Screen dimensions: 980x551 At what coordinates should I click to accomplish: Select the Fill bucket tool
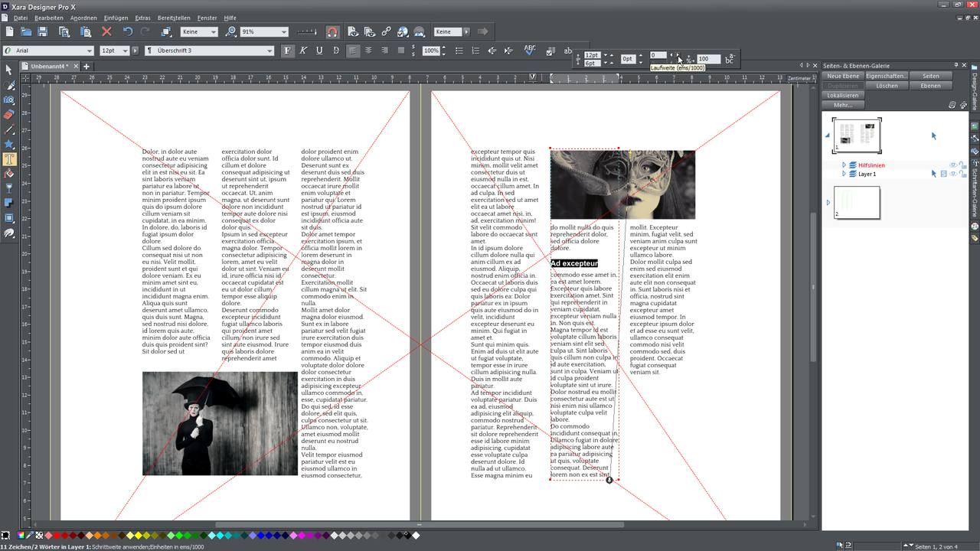click(9, 174)
